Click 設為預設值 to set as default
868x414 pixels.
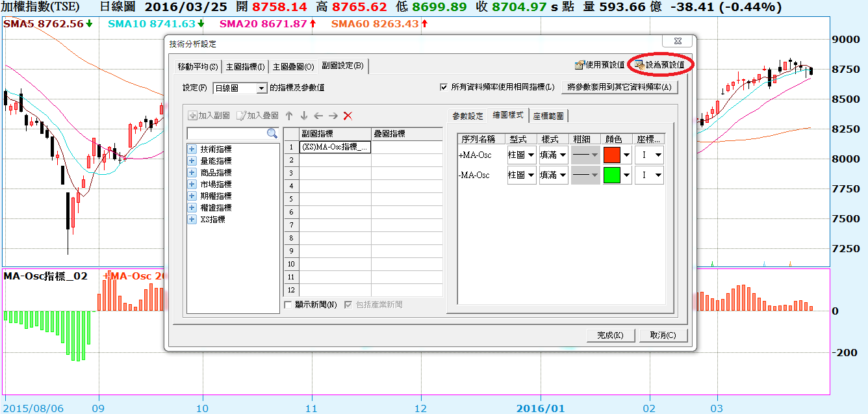click(x=660, y=65)
